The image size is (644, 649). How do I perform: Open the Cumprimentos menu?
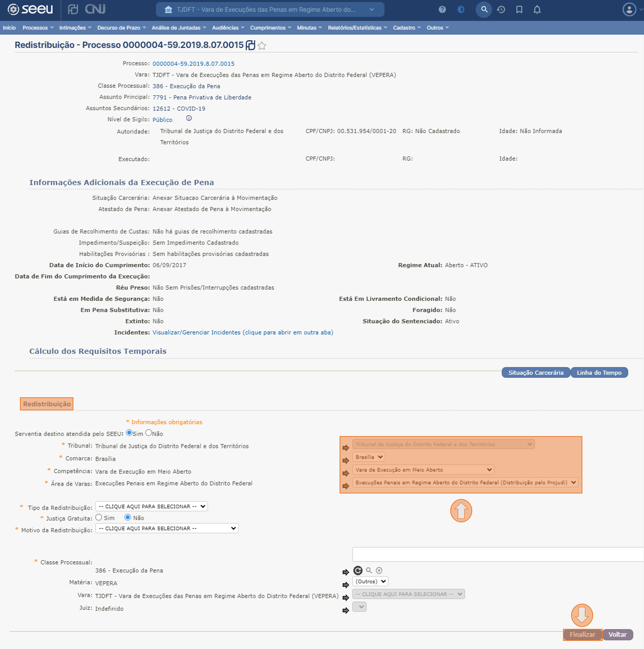pos(270,28)
